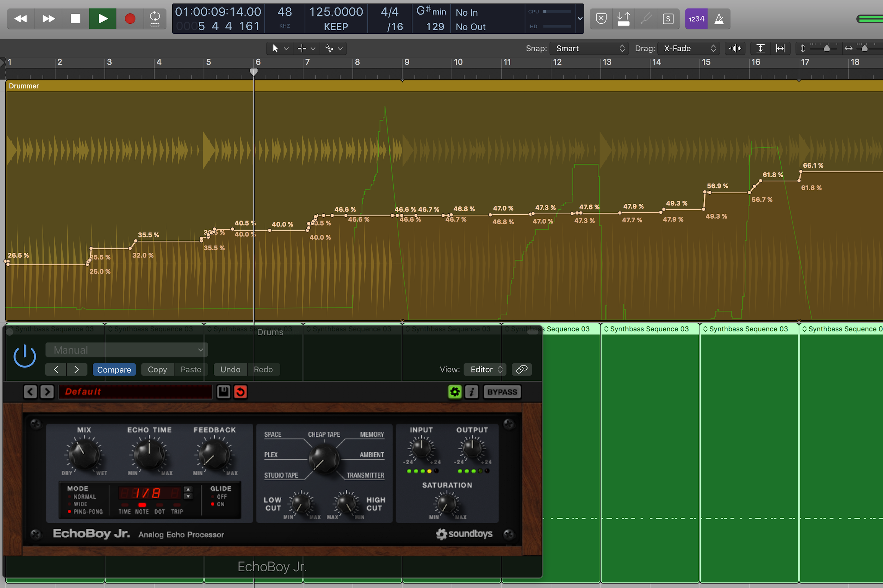Click the ECHO TIME knob
Screen dimensions: 883x588
(149, 454)
